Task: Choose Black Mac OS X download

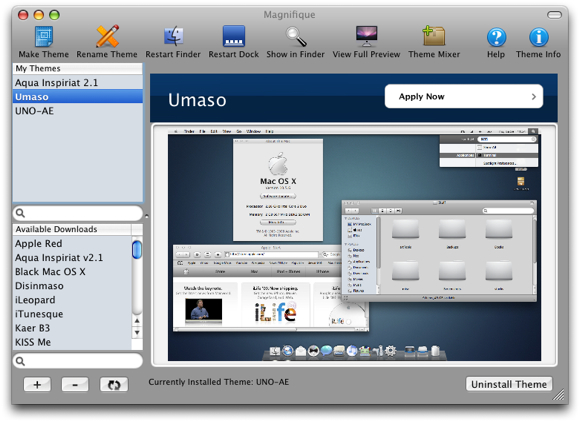Action: click(72, 271)
